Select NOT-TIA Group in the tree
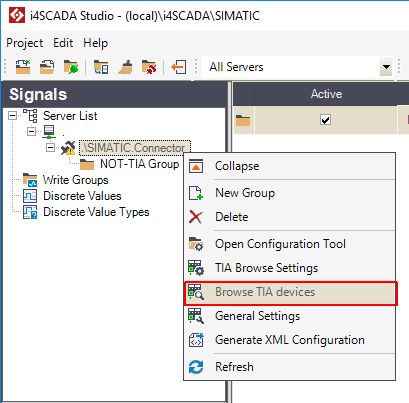 pos(139,164)
